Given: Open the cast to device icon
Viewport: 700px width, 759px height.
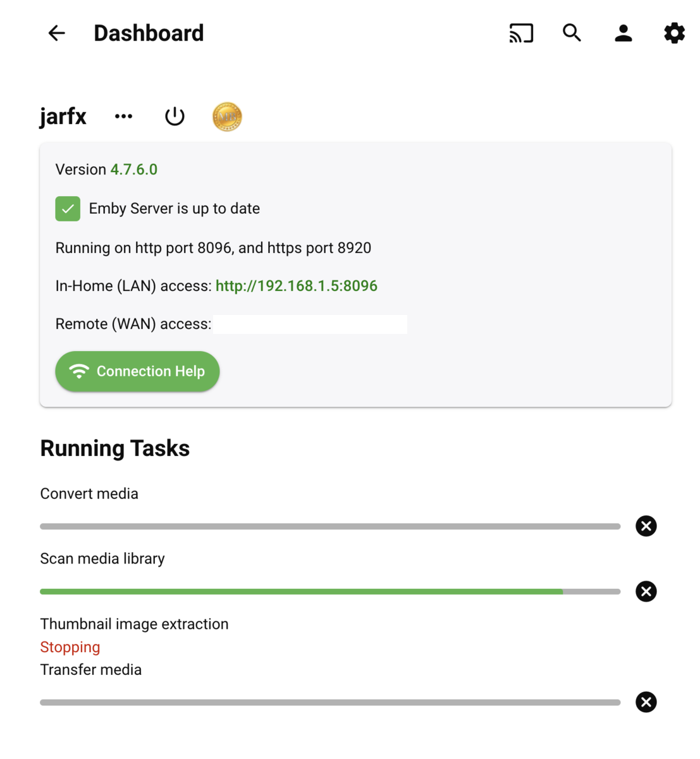Looking at the screenshot, I should tap(521, 33).
